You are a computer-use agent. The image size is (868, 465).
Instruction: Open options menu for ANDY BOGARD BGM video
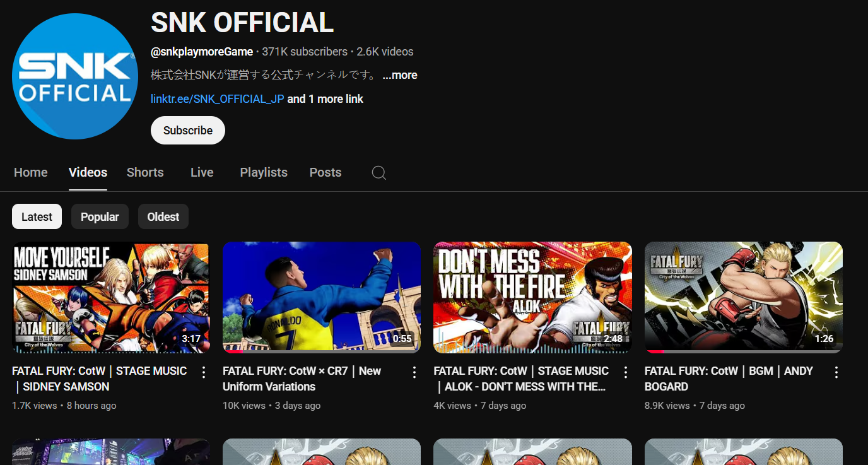836,372
